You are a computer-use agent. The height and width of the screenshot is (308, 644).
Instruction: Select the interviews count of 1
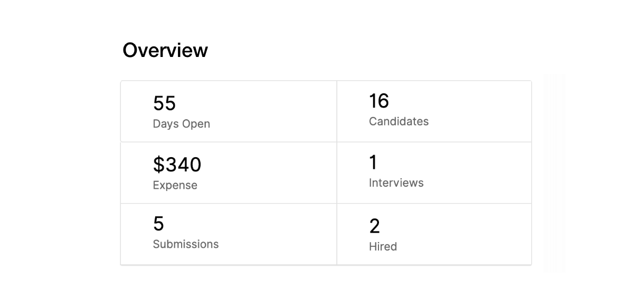373,162
